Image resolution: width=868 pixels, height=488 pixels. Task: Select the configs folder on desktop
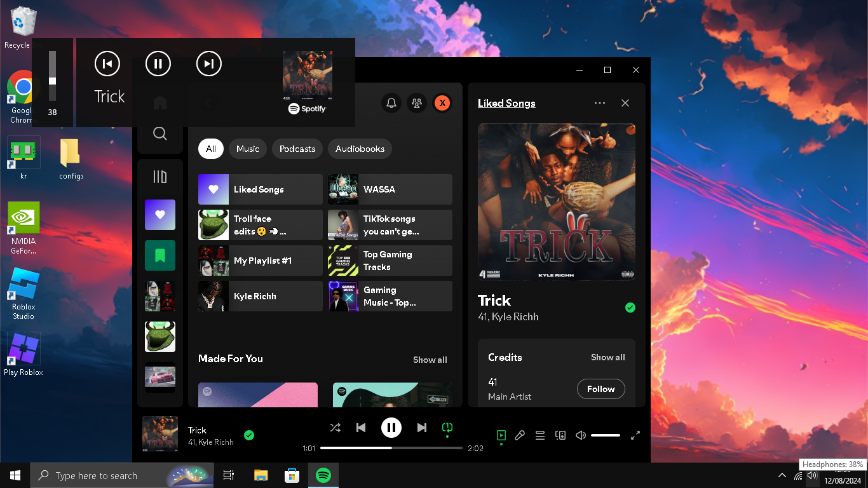[x=71, y=159]
